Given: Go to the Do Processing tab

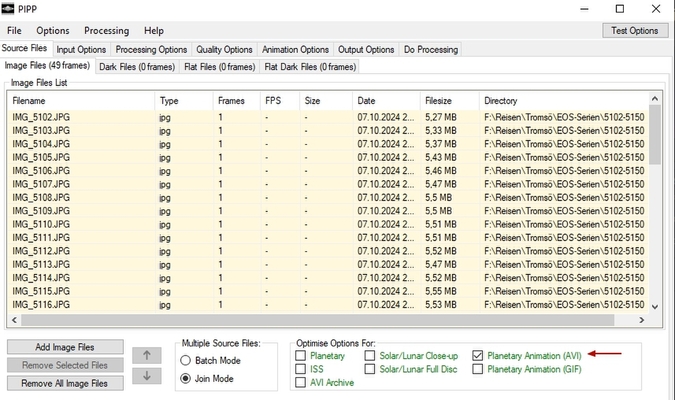Looking at the screenshot, I should pos(433,49).
